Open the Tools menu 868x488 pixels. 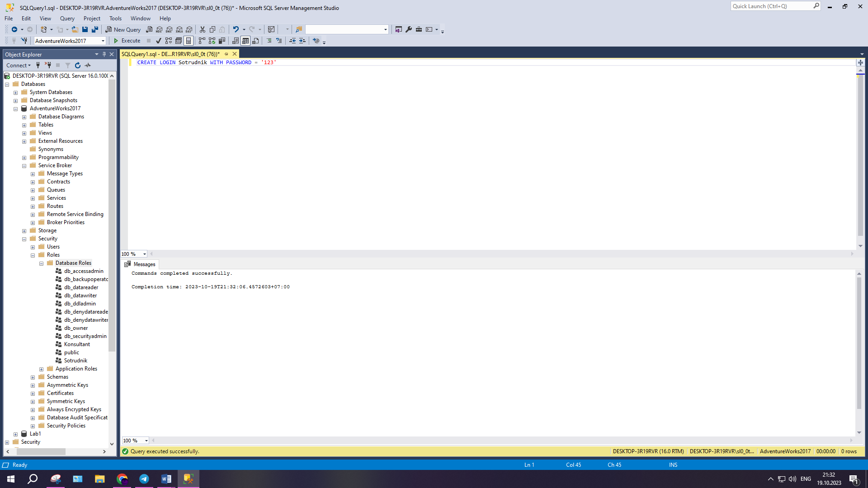[x=115, y=19]
